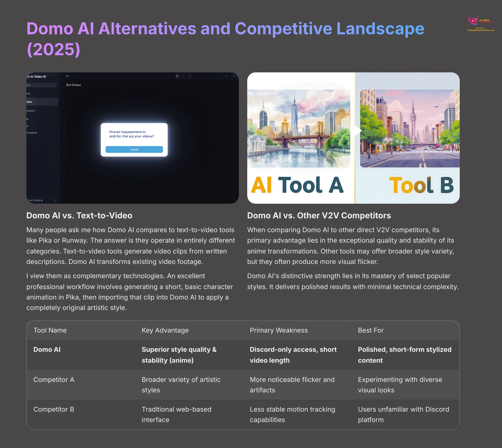Click 'Domo AI vs. Text-to-Video' heading
The image size is (502, 448).
[79, 215]
